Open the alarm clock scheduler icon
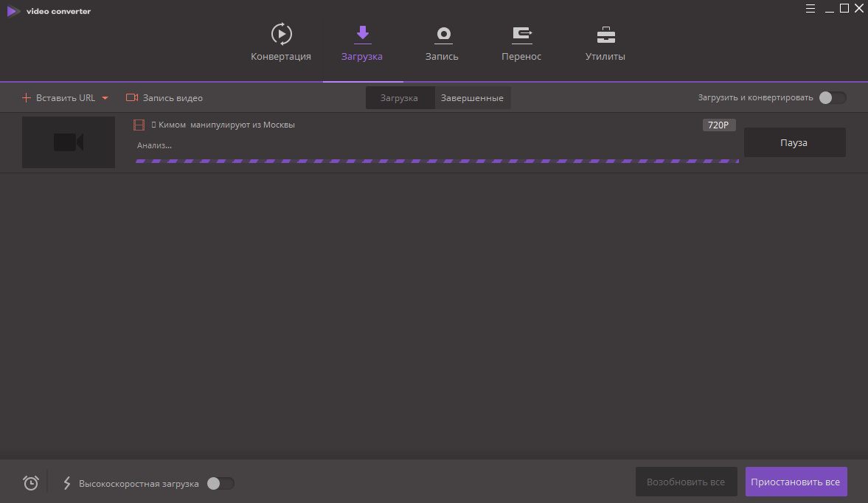868x503 pixels. 31,483
